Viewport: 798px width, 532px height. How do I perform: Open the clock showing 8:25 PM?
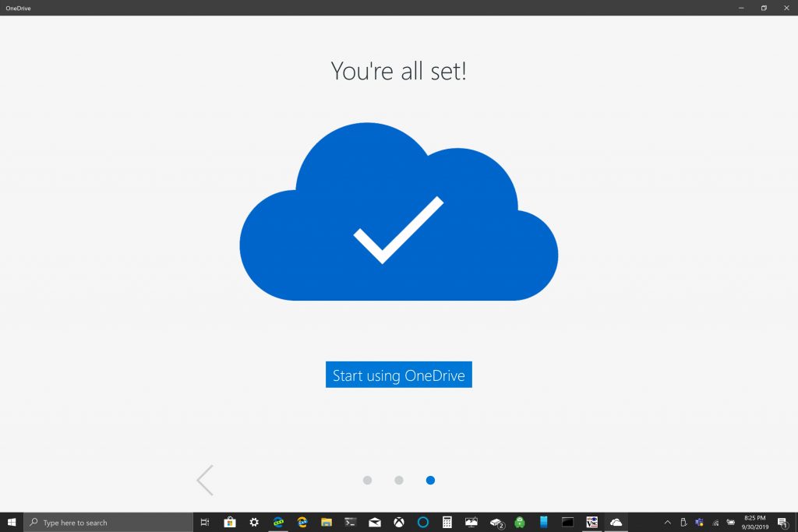[x=754, y=523]
